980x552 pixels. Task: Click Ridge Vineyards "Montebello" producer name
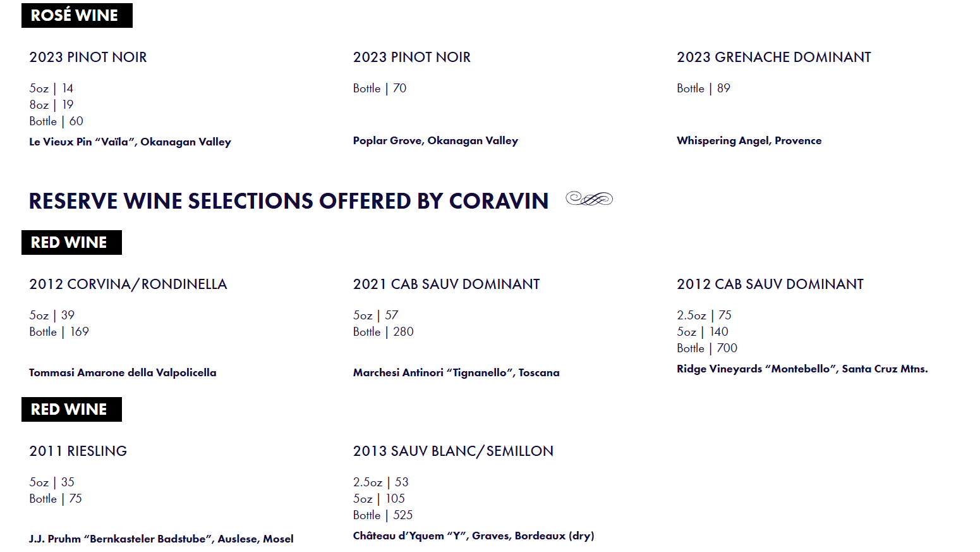click(802, 369)
